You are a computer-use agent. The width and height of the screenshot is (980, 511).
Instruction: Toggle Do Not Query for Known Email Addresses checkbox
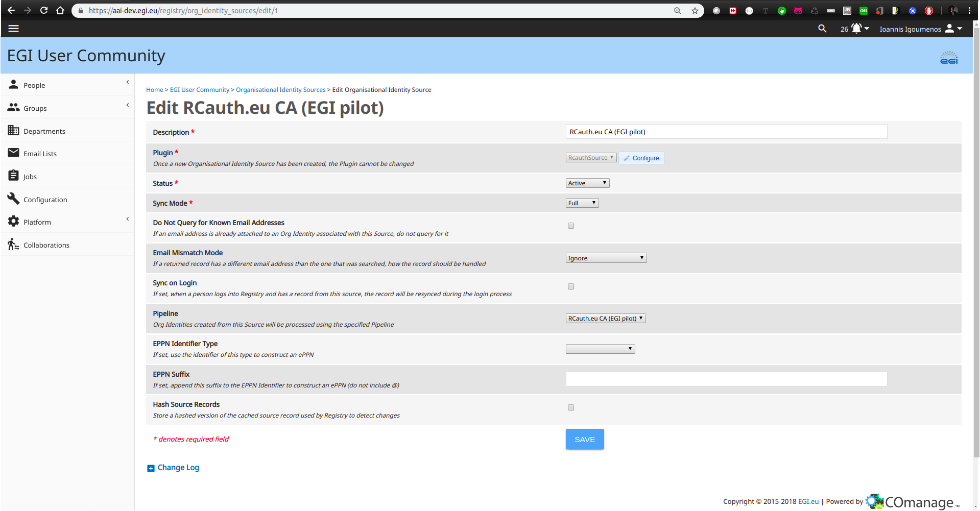coord(571,226)
